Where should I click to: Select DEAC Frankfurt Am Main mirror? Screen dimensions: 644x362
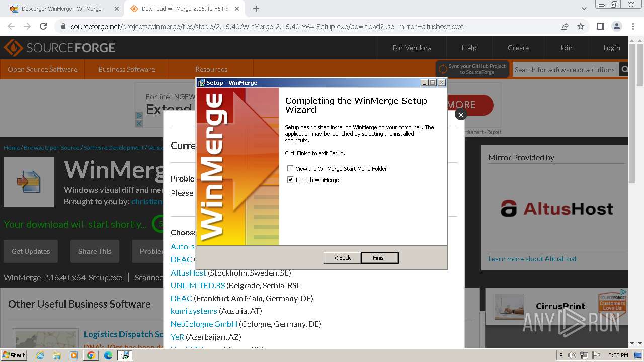[181, 298]
